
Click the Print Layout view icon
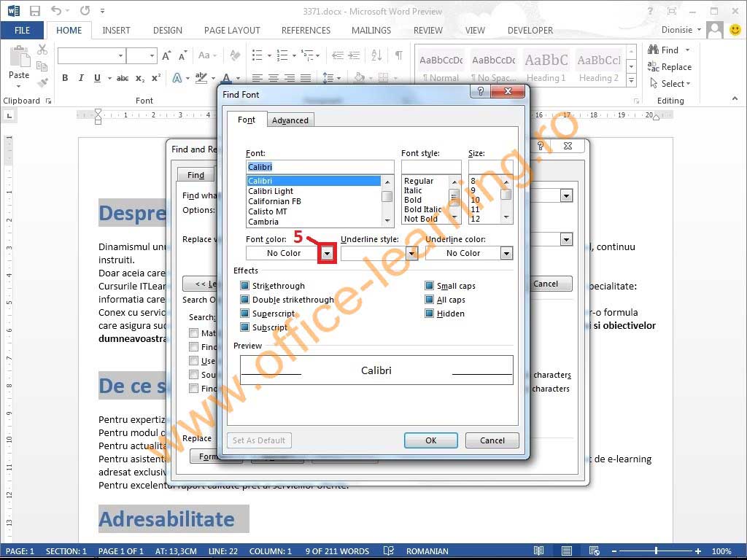pyautogui.click(x=566, y=551)
